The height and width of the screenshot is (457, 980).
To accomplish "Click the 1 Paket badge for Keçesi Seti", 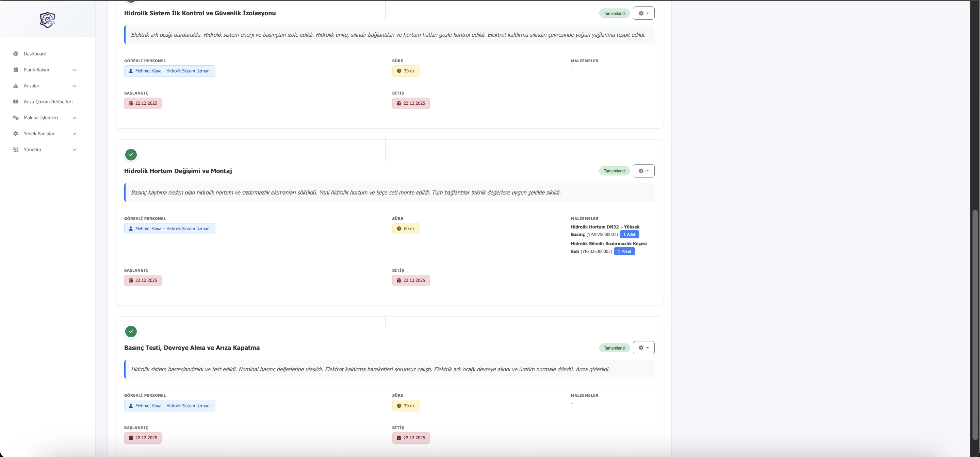I will (624, 251).
